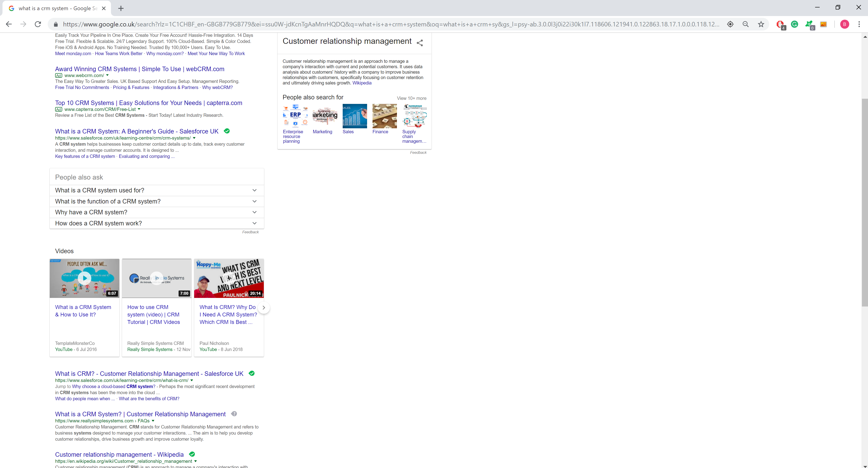Screen dimensions: 868x468
Task: Click the vertical page scrollbar
Action: tap(865, 202)
